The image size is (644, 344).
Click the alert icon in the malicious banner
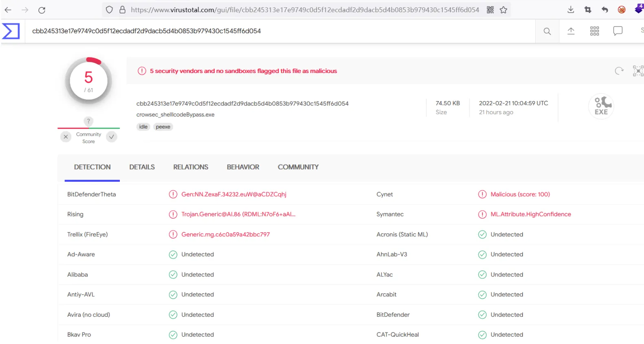point(142,71)
